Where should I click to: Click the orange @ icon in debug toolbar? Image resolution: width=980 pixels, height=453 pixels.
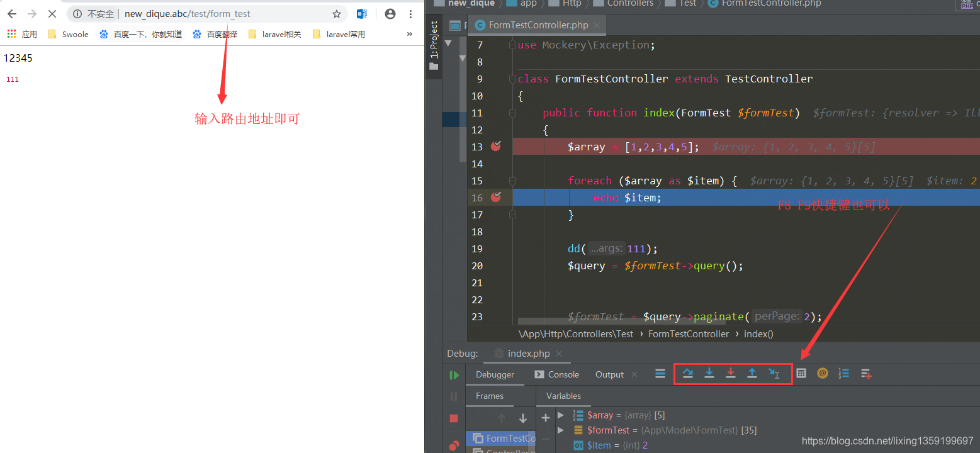pyautogui.click(x=823, y=373)
